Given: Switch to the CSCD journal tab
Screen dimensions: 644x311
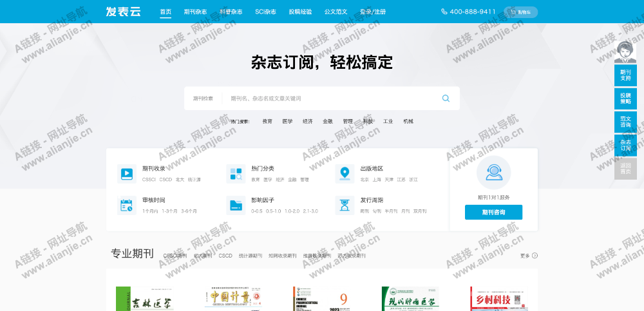Looking at the screenshot, I should [225, 256].
